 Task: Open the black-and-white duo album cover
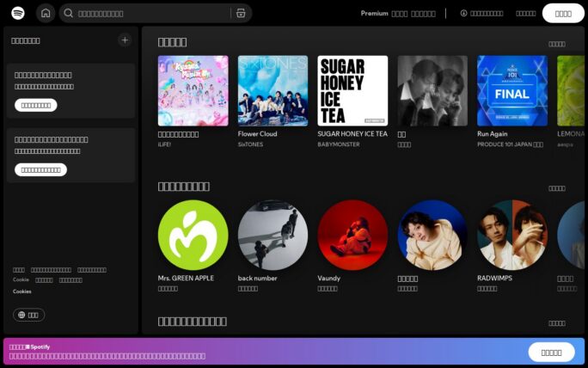point(432,91)
